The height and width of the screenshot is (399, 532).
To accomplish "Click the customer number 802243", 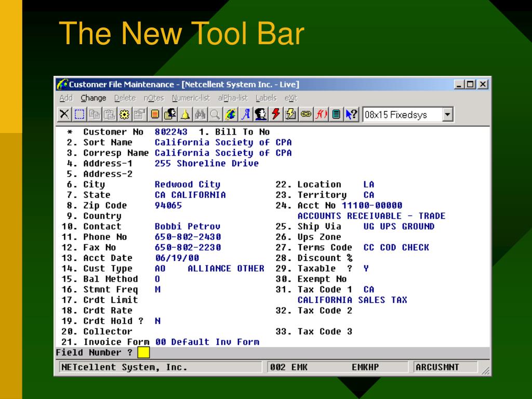I will [171, 131].
